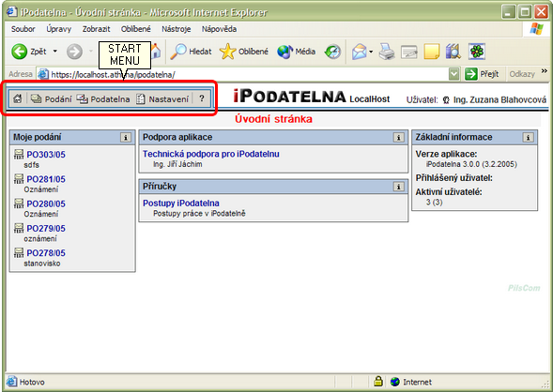
Task: Click the document icon beside PO303/05
Action: point(19,154)
